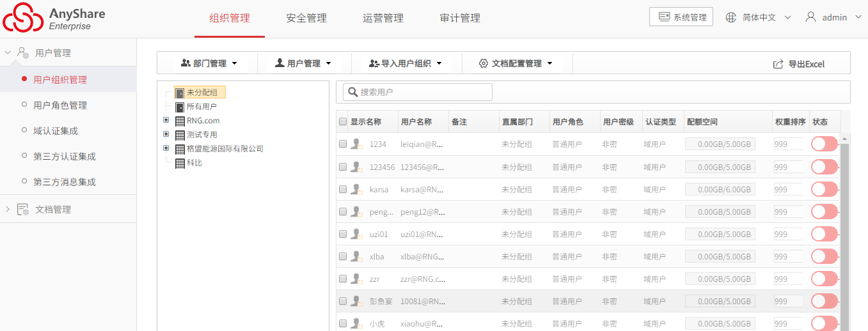This screenshot has width=868, height=331.
Task: Click the 系统管理 button
Action: click(x=681, y=17)
